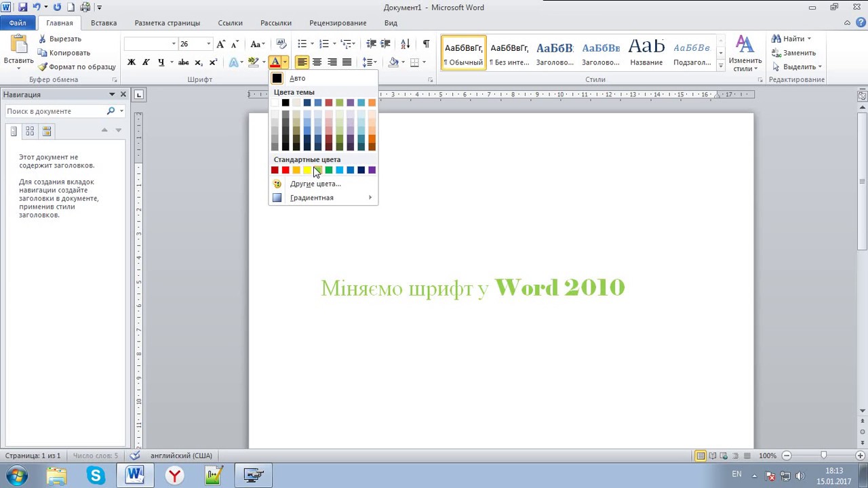Select the orange theme color swatch
This screenshot has width=868, height=488.
click(x=372, y=103)
